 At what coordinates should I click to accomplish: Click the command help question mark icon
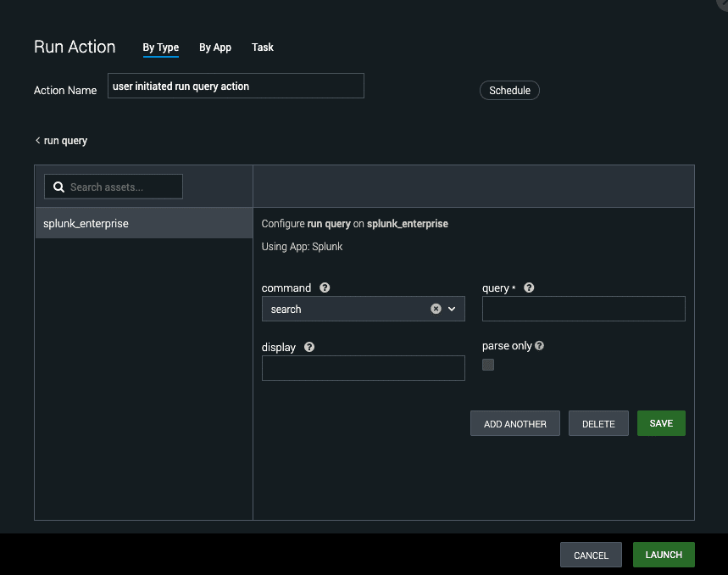click(x=325, y=288)
